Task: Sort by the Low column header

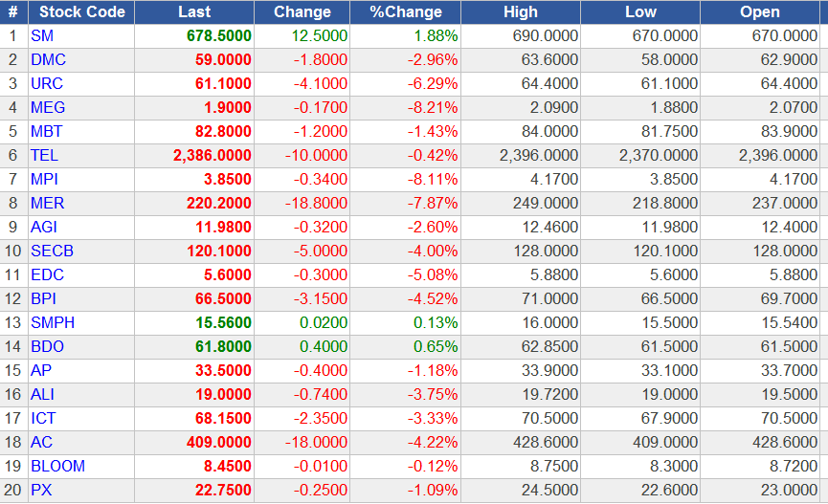Action: pos(640,12)
